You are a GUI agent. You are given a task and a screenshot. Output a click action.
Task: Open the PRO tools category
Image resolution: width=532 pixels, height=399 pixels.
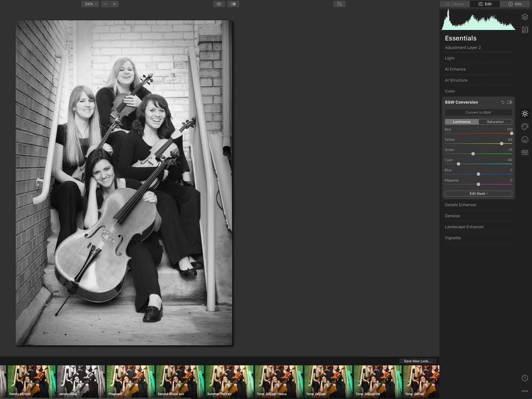(x=525, y=153)
